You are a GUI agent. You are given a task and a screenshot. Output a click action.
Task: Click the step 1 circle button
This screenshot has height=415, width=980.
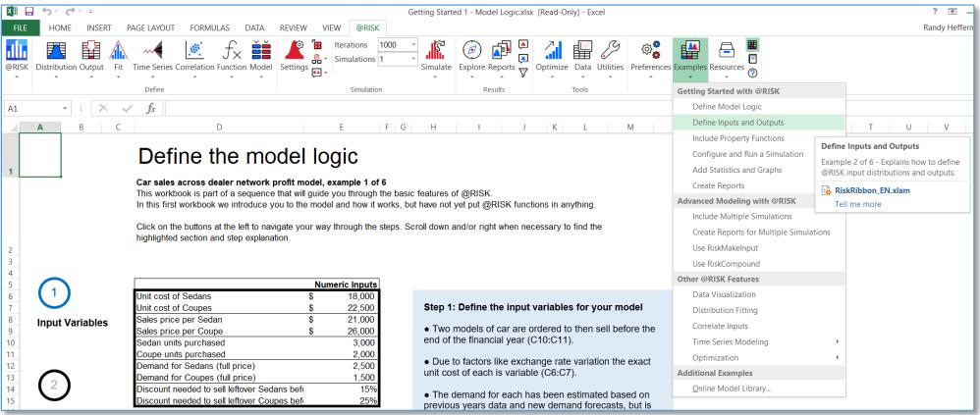click(x=54, y=292)
